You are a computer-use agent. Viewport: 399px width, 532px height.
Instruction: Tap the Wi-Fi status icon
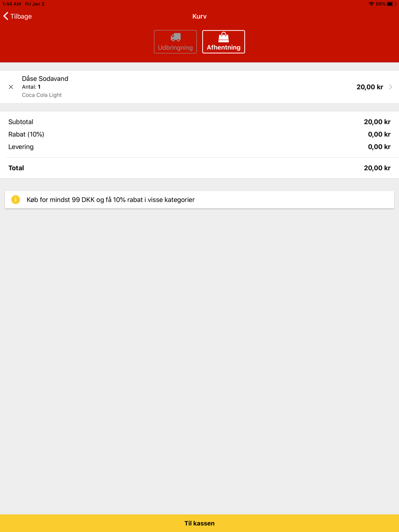371,4
